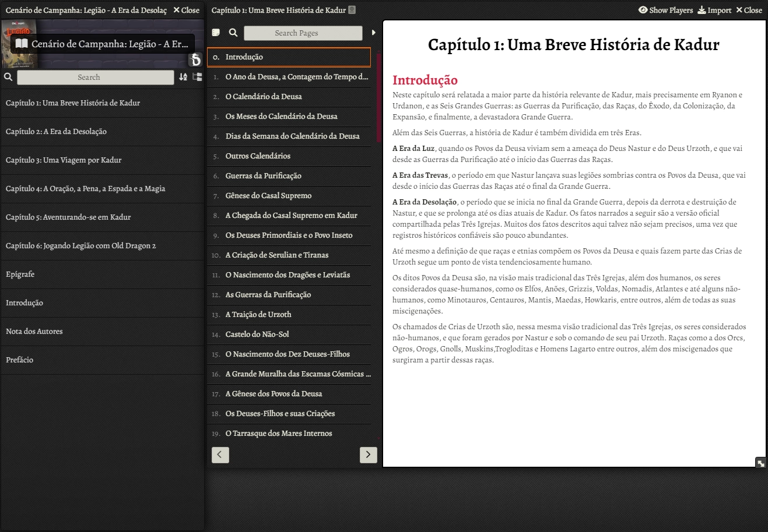Click the resize handle at journal window corner
The width and height of the screenshot is (768, 532).
coord(760,463)
